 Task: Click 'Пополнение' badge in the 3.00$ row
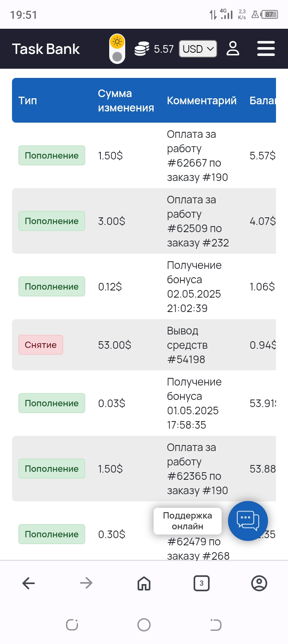52,221
